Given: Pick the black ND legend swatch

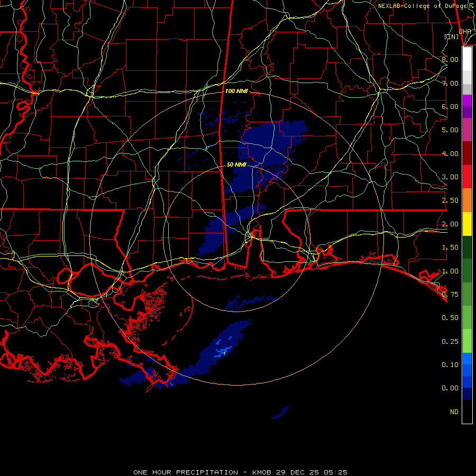Looking at the screenshot, I should (467, 411).
